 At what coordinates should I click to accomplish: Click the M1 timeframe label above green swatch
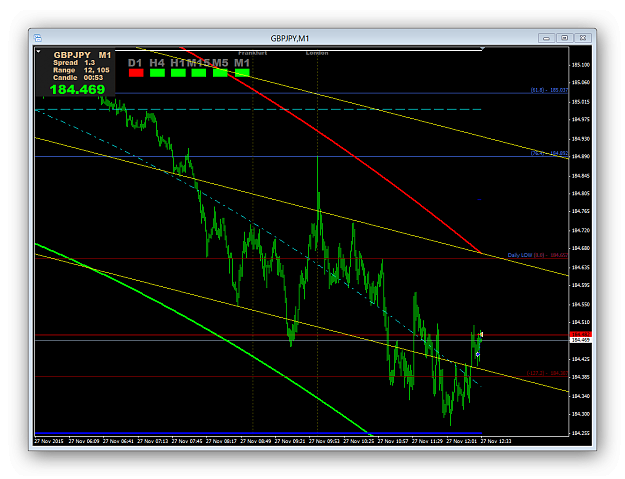pos(242,63)
